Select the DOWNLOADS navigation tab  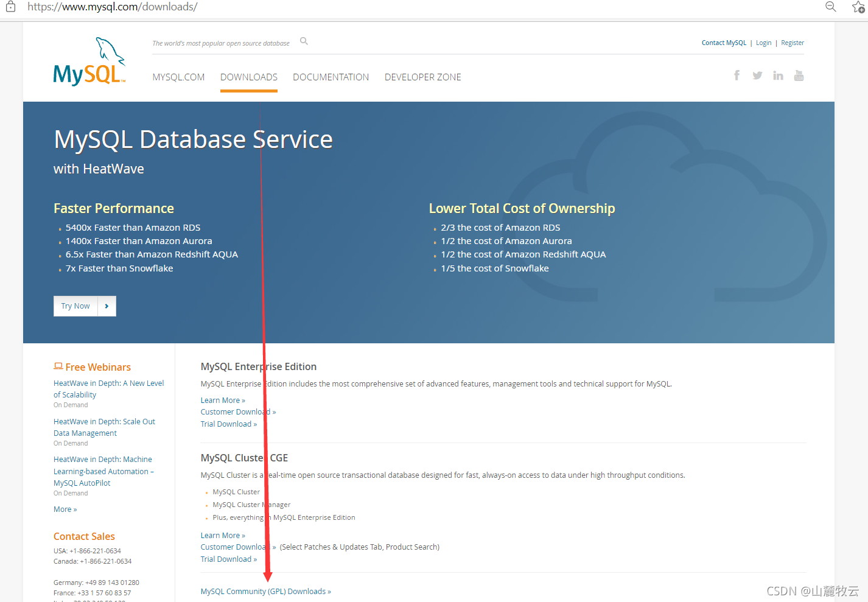249,77
